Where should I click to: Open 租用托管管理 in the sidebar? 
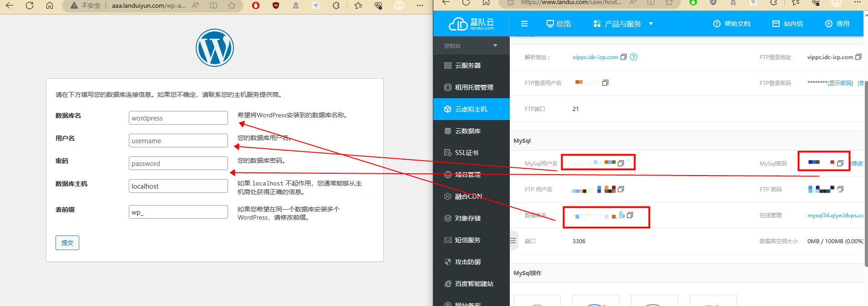coord(472,87)
